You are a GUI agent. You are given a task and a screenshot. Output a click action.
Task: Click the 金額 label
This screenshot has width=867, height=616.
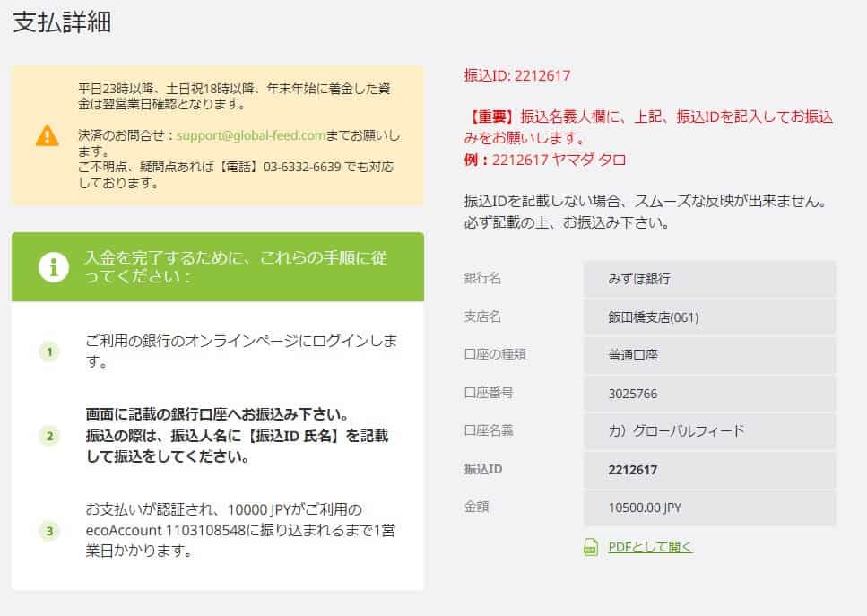[x=476, y=507]
